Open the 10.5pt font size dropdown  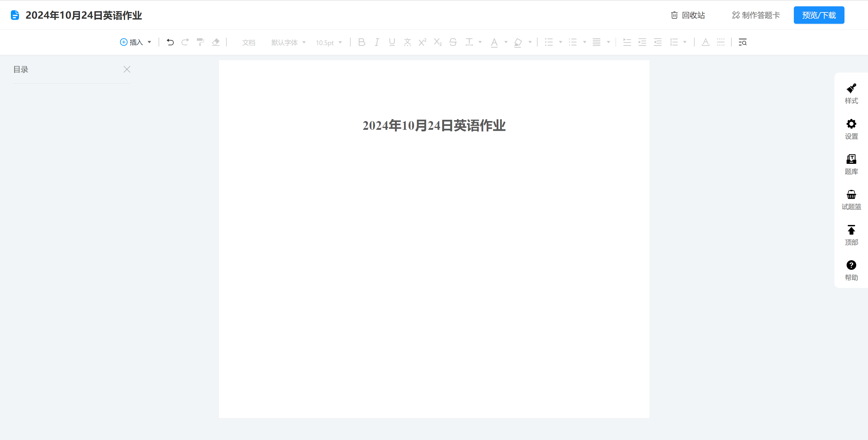click(x=329, y=42)
